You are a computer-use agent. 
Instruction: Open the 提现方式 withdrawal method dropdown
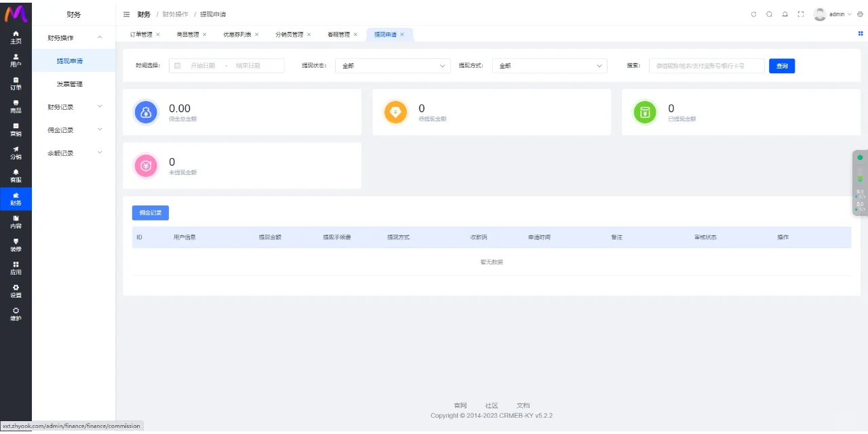549,66
